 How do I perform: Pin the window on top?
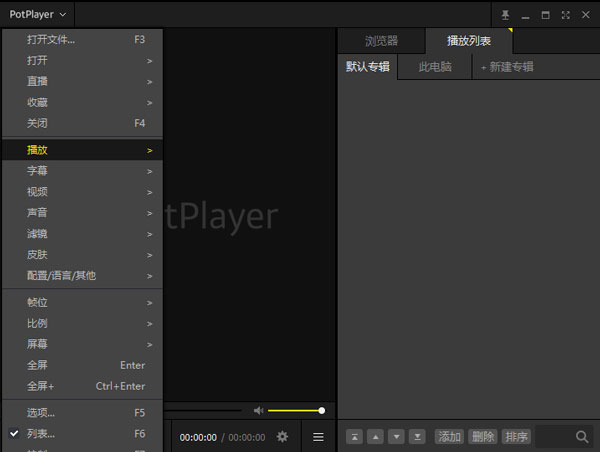505,15
